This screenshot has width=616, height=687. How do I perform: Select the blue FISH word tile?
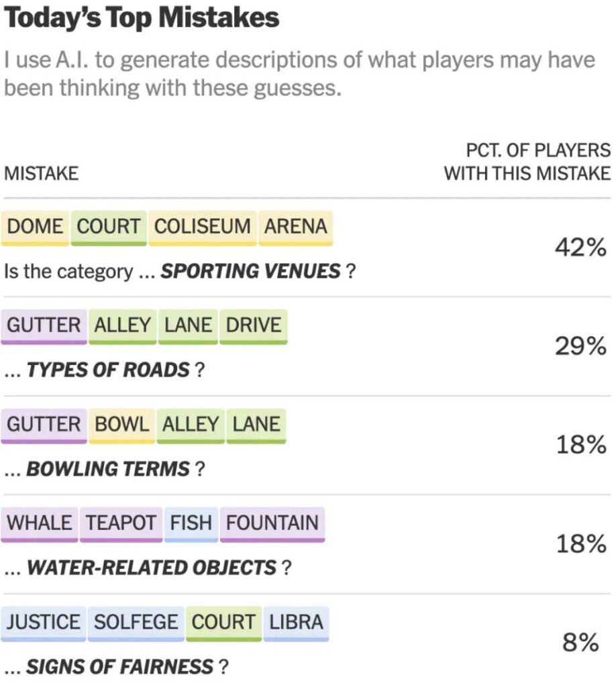click(191, 524)
